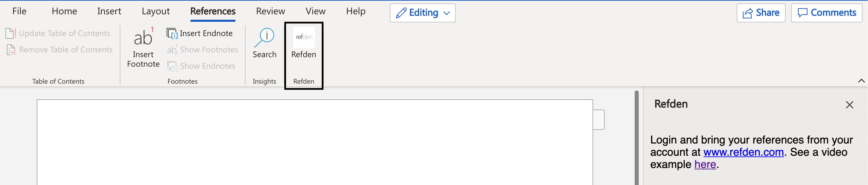Screen dimensions: 868x185
Task: Click the Show Footnotes icon
Action: coord(172,50)
